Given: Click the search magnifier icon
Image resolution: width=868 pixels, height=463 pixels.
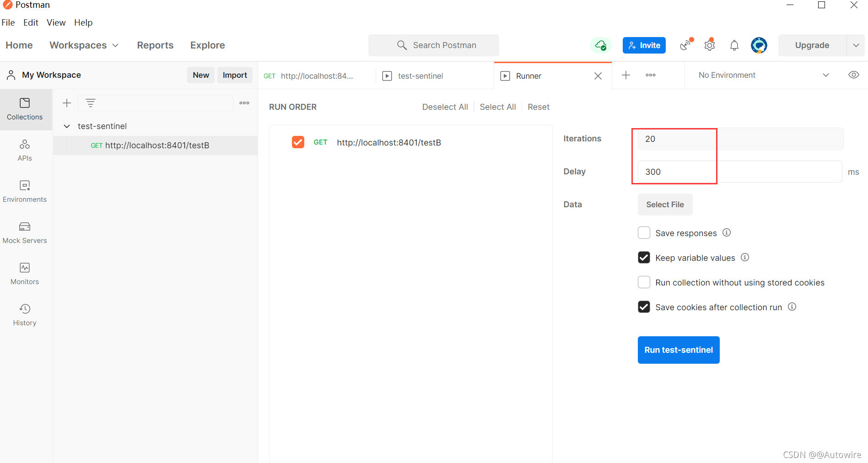Looking at the screenshot, I should point(402,45).
